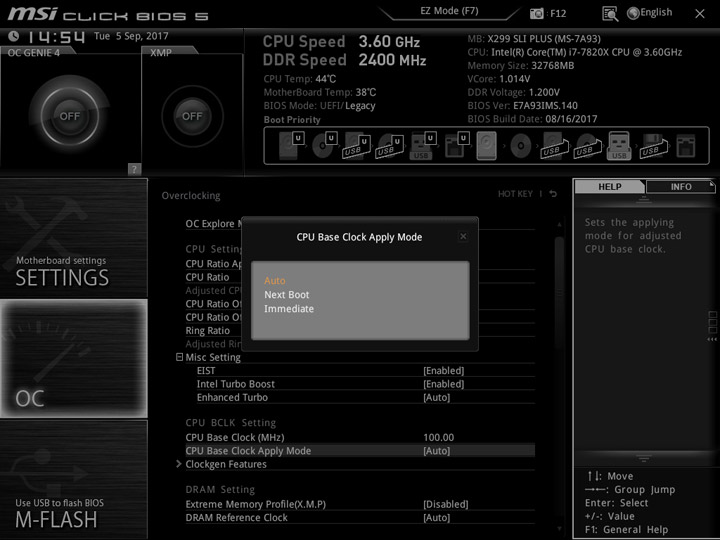Switch to EZ Mode (F7)

pos(449,11)
